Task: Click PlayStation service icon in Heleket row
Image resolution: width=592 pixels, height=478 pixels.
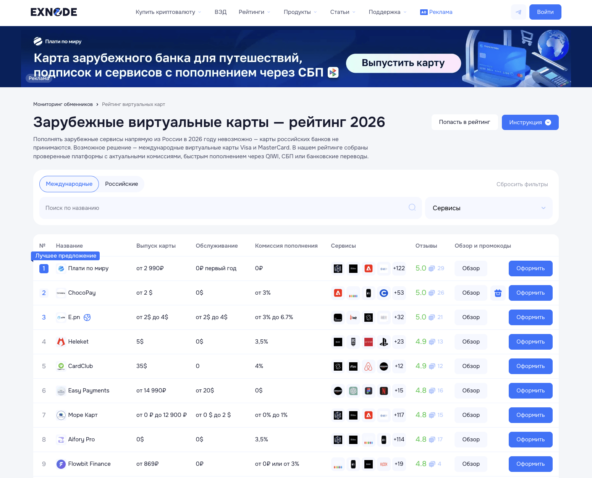Action: [x=384, y=342]
